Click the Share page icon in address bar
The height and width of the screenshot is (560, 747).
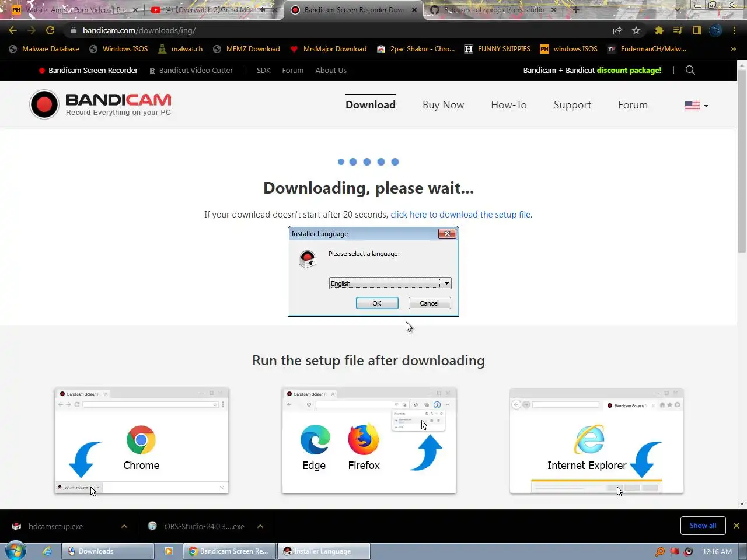(x=617, y=30)
